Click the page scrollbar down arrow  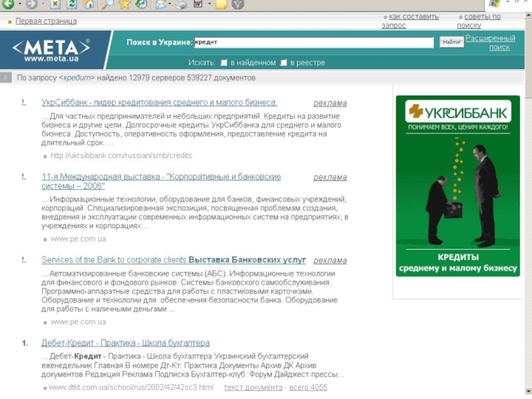(x=528, y=390)
